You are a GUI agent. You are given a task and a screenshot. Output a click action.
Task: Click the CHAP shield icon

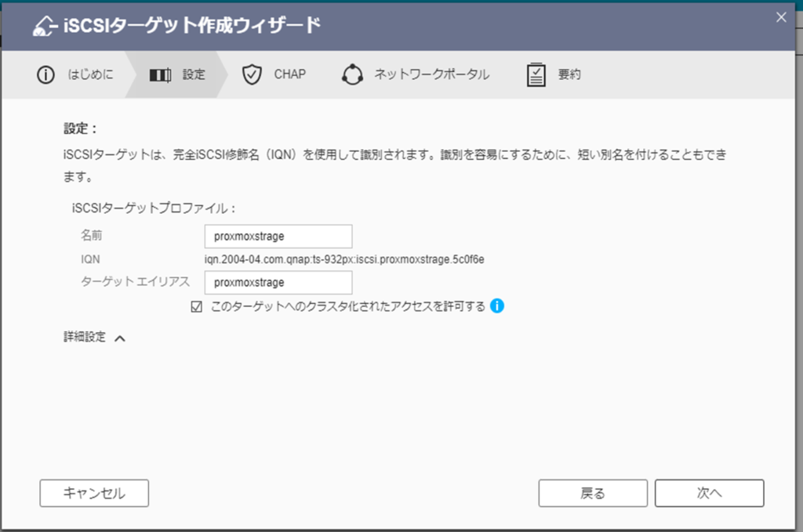(x=252, y=75)
